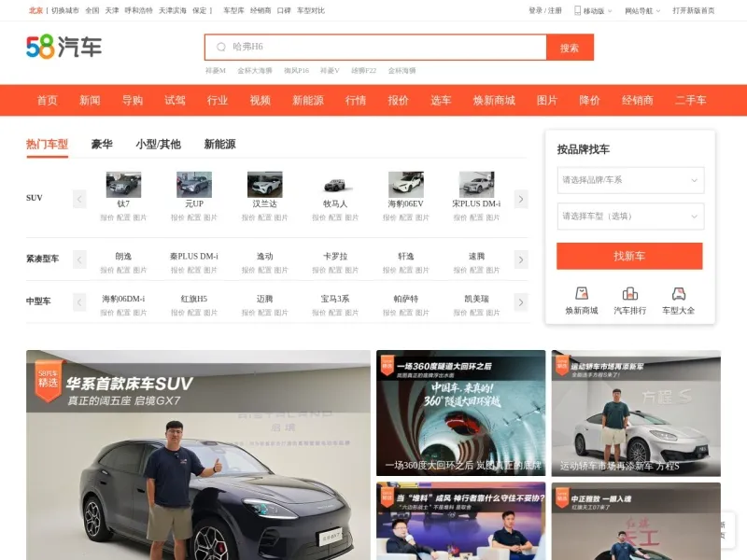Open the 红旗天工07 article card
This screenshot has width=747, height=560.
point(636,521)
